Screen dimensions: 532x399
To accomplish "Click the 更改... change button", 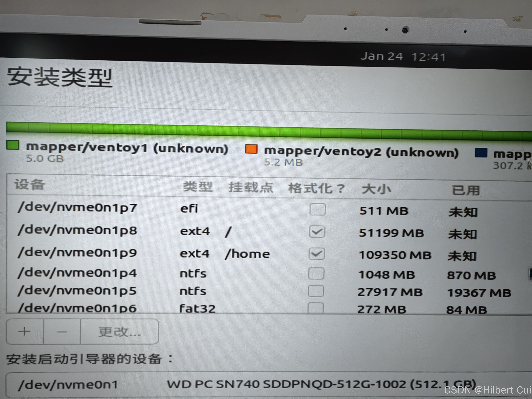I will tap(119, 332).
